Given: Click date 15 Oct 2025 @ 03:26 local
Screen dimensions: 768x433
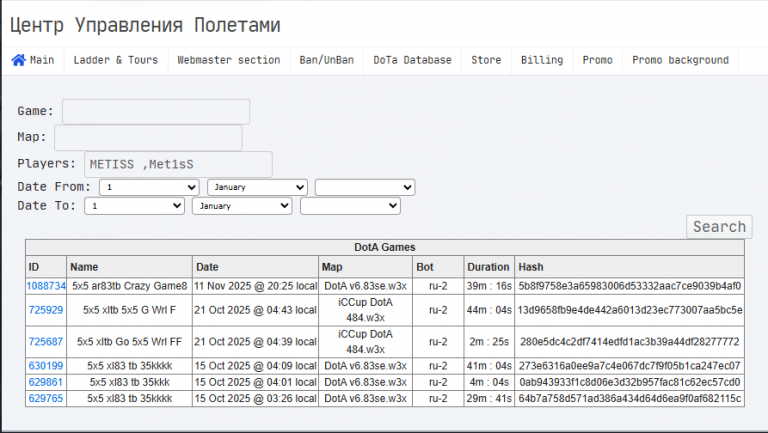Looking at the screenshot, I should [255, 399].
